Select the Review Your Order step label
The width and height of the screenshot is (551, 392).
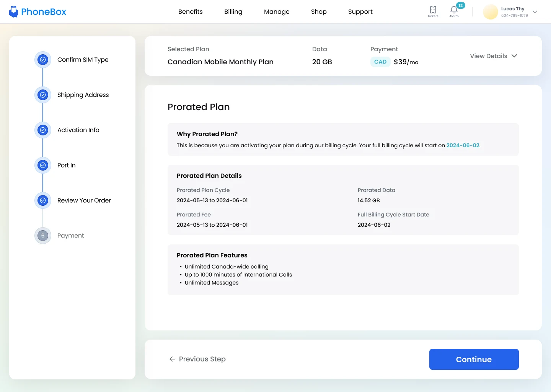[84, 200]
